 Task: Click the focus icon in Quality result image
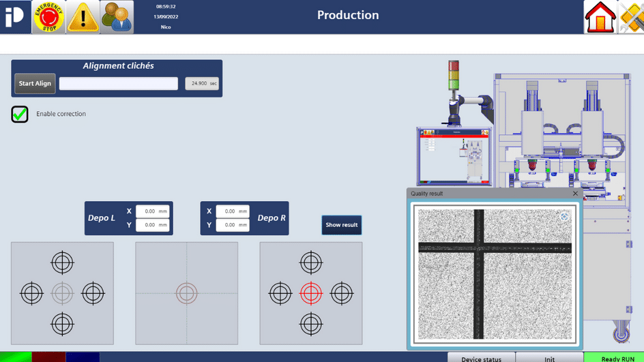[x=564, y=217]
